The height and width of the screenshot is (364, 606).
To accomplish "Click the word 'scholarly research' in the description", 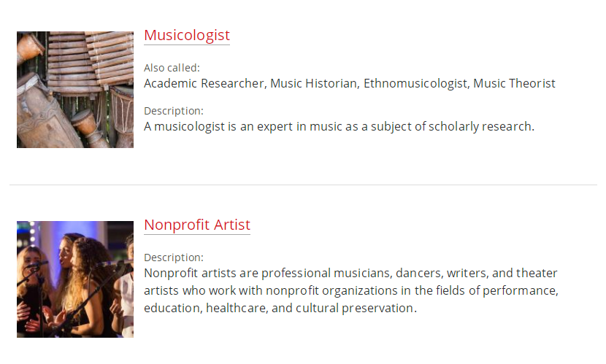I will [x=480, y=127].
